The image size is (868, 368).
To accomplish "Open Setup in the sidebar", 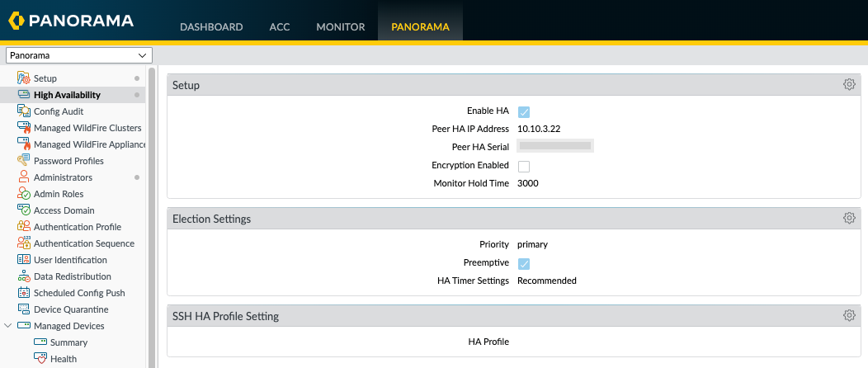I will [45, 78].
